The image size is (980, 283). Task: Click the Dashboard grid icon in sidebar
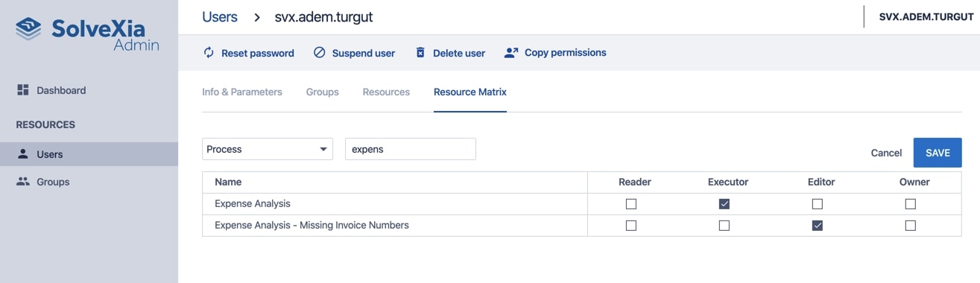click(22, 90)
